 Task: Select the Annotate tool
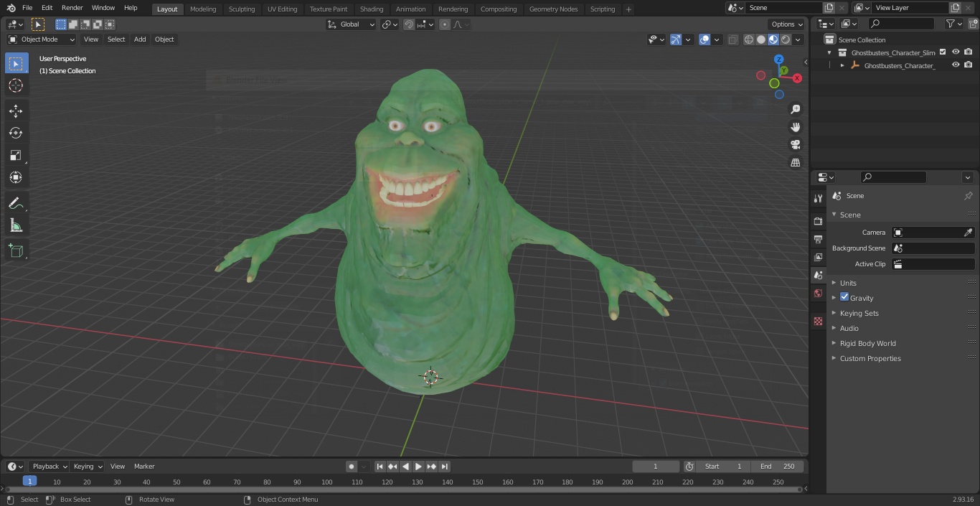coord(16,203)
